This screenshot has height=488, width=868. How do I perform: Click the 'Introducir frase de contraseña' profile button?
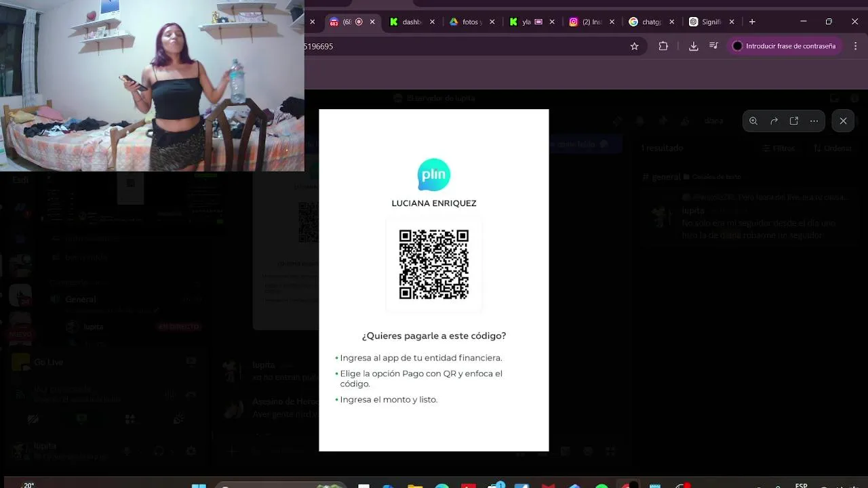coord(785,46)
